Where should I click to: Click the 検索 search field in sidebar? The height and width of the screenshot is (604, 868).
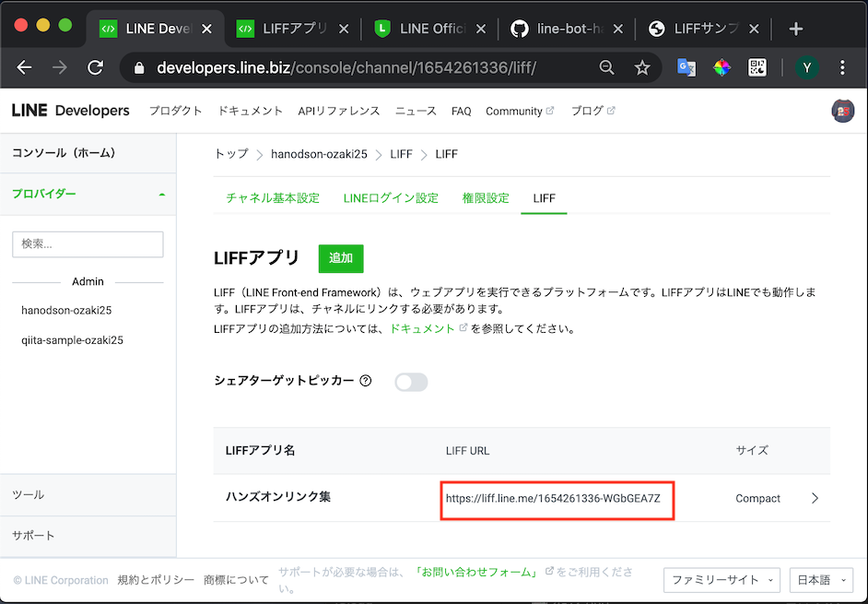88,244
